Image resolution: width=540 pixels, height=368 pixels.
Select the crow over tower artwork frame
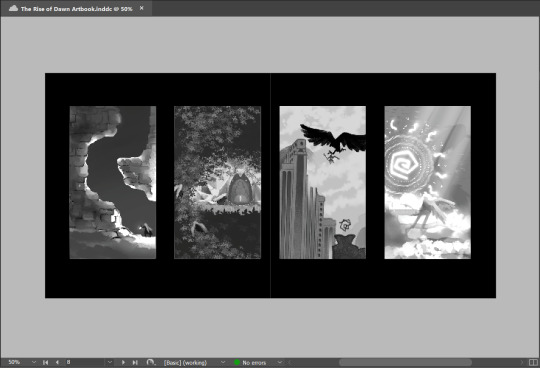tap(322, 182)
